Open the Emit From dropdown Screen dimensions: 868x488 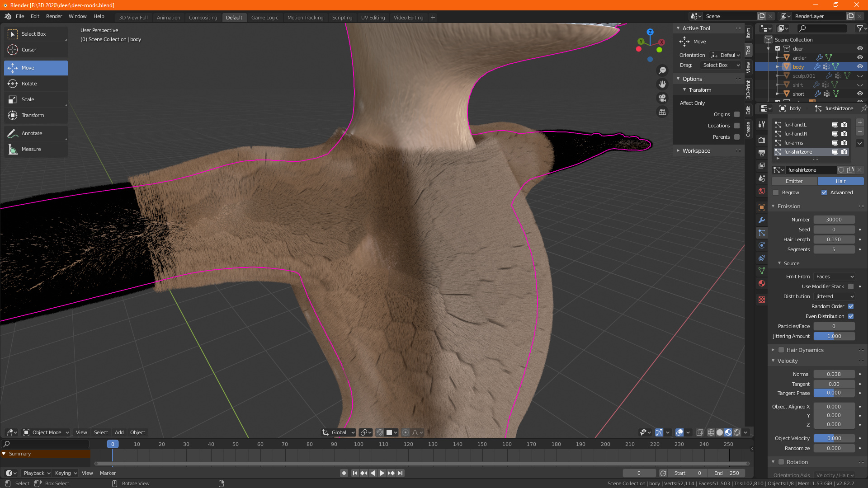834,277
